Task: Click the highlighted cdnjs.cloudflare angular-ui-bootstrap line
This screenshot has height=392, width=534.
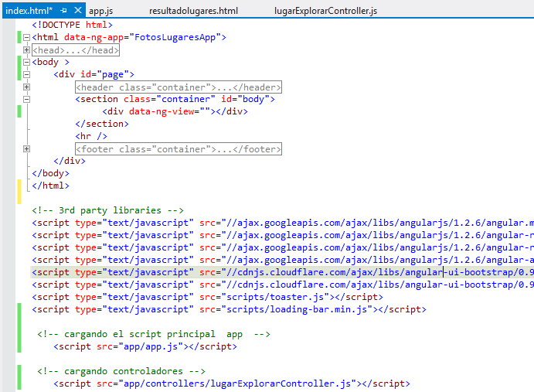Action: 283,272
